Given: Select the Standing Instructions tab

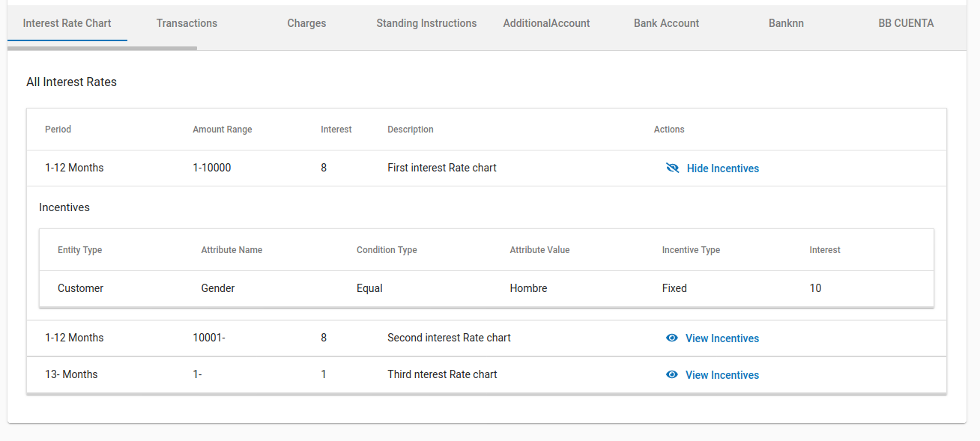Looking at the screenshot, I should click(x=426, y=23).
